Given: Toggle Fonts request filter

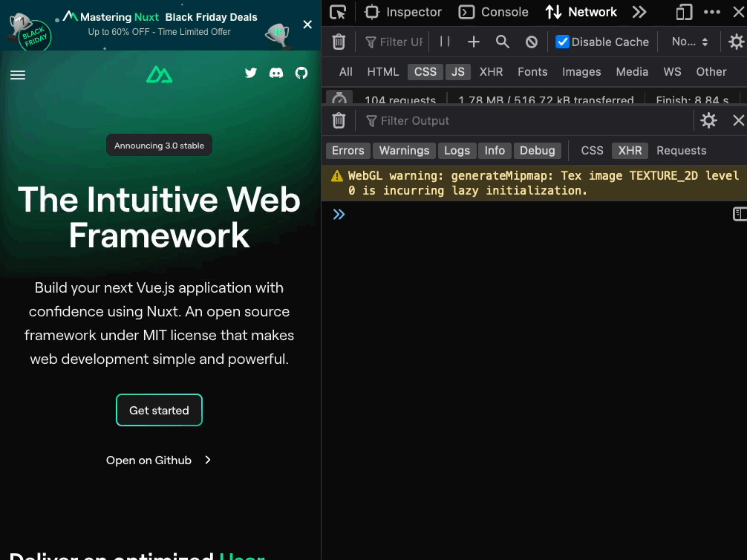Looking at the screenshot, I should tap(532, 72).
